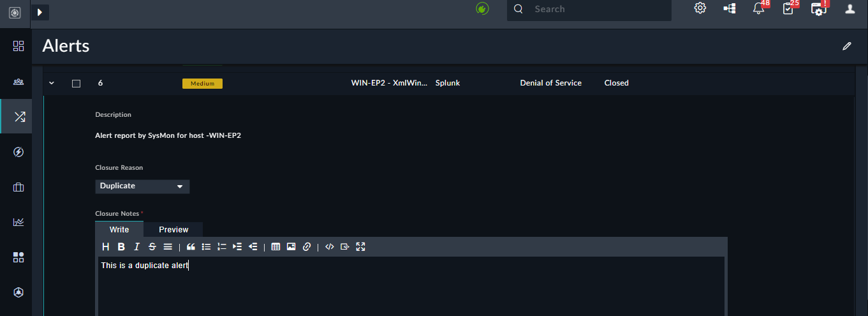Click the 'Closure Notes' label
This screenshot has height=316, width=868.
tap(117, 214)
